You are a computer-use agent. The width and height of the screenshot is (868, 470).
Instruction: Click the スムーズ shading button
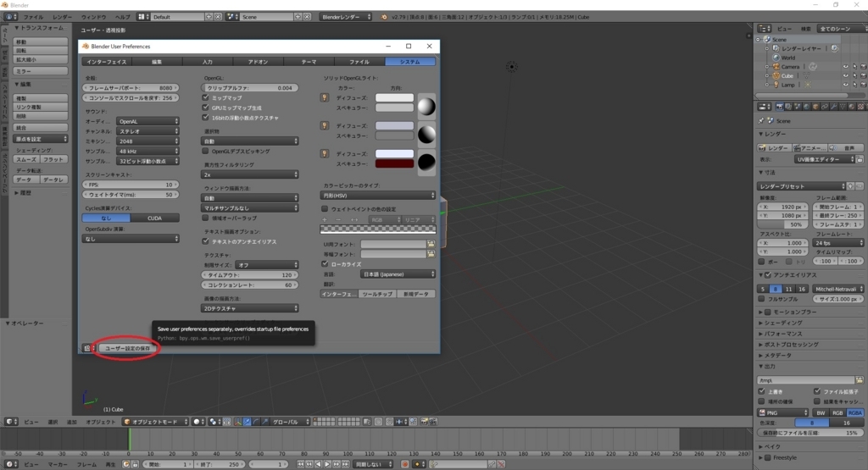point(26,159)
